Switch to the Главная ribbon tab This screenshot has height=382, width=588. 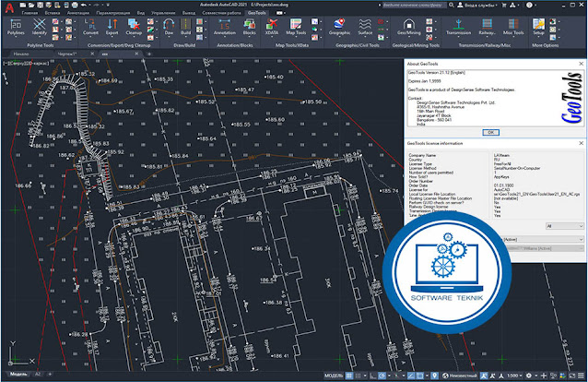(29, 13)
